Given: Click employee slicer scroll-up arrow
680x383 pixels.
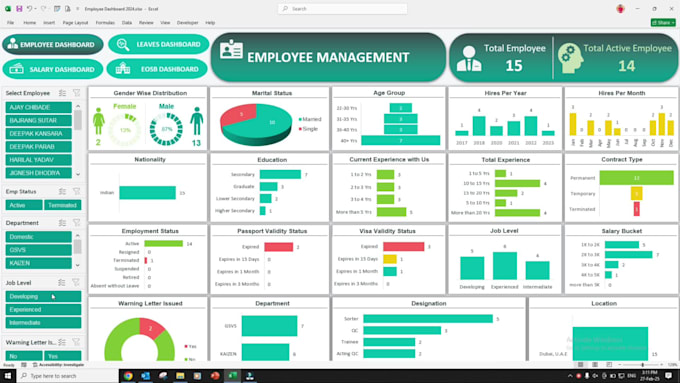Looking at the screenshot, I should click(x=78, y=106).
